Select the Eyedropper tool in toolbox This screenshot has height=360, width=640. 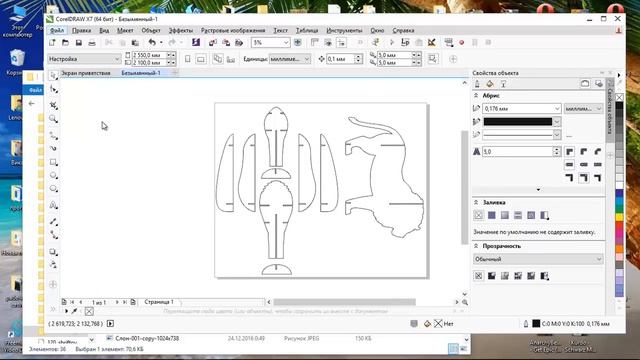(53, 264)
